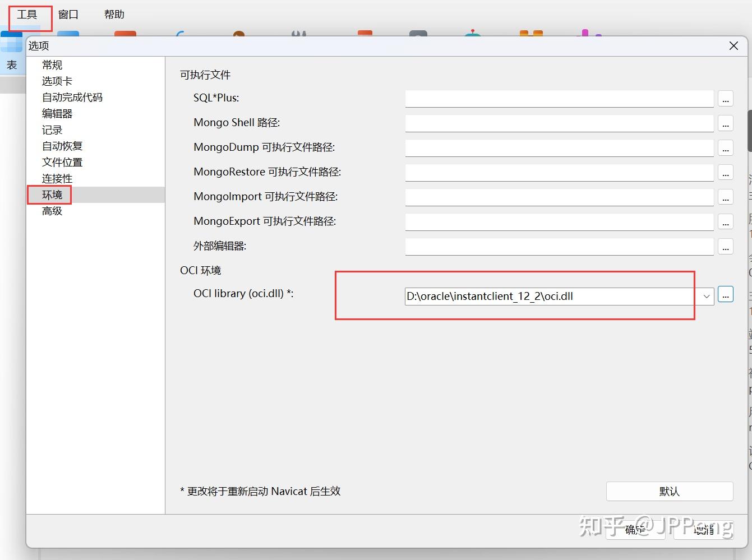The image size is (752, 560).
Task: Open the 帮助 menu
Action: pyautogui.click(x=114, y=15)
